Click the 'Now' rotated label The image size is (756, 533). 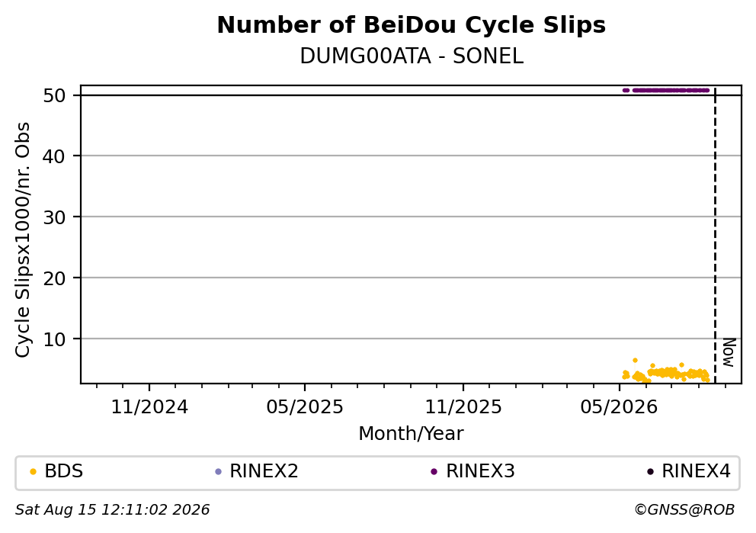tap(729, 352)
